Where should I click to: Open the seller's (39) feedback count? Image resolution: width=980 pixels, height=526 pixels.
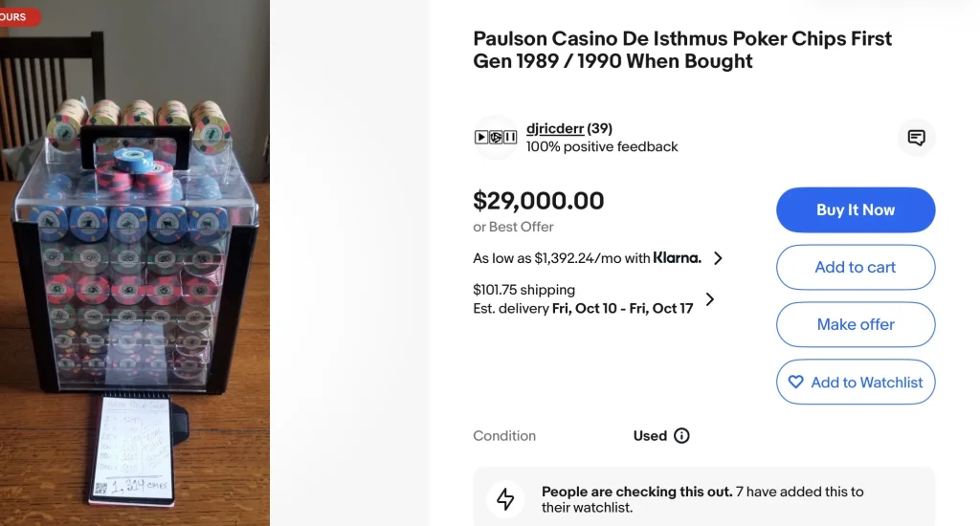[x=599, y=128]
